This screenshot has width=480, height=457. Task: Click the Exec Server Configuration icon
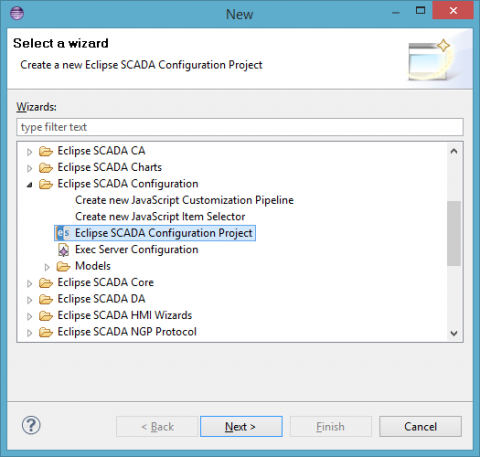point(63,249)
